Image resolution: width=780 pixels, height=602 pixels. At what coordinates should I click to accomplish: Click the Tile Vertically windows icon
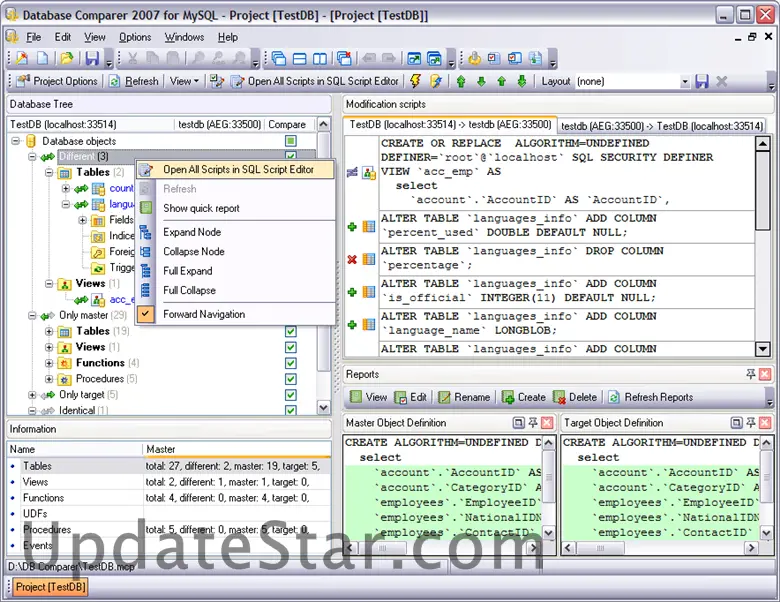pyautogui.click(x=320, y=59)
